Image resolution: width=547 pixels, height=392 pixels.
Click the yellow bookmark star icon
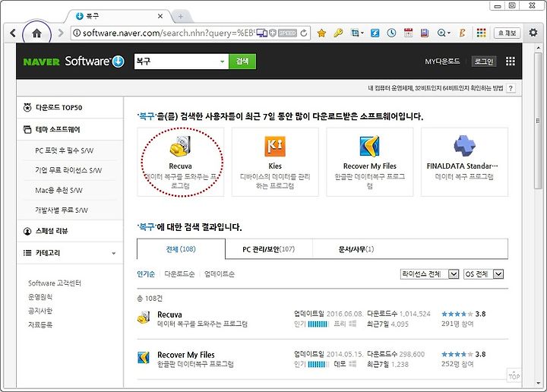click(321, 33)
